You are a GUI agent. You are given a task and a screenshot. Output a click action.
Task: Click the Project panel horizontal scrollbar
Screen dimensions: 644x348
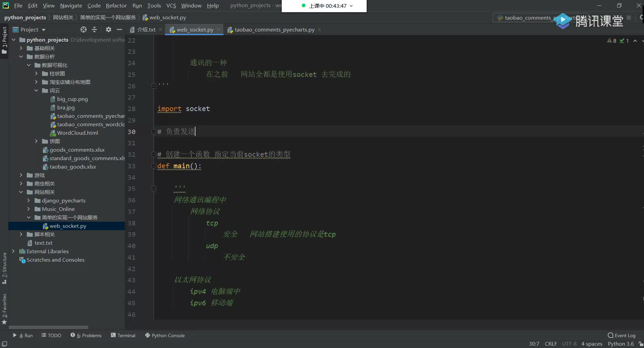point(49,327)
